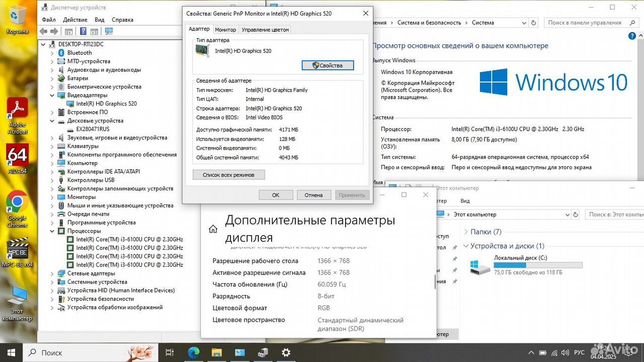Viewport: 644px width, 362px height.
Task: Click 'Система и безопасность' breadcrumb link
Action: click(429, 23)
